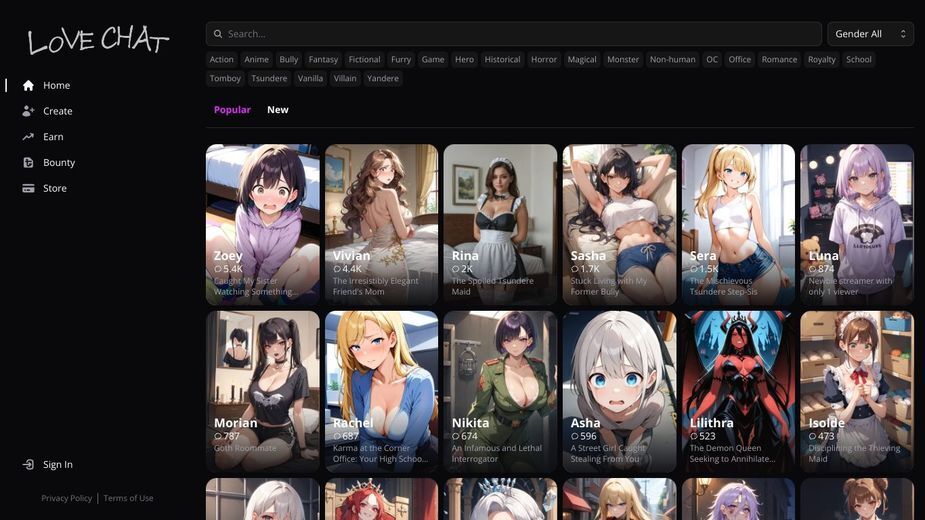Click the Love Chat logo
Screen dimensions: 925x520
[98, 40]
